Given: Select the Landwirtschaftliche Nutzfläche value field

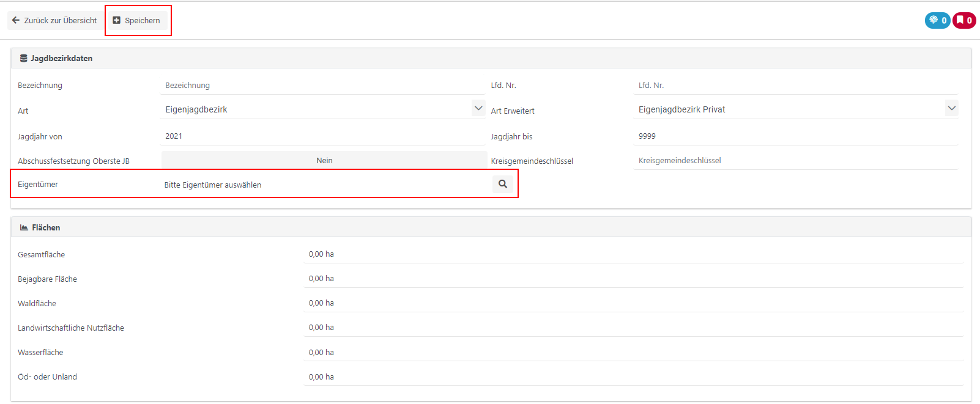Looking at the screenshot, I should (x=633, y=328).
